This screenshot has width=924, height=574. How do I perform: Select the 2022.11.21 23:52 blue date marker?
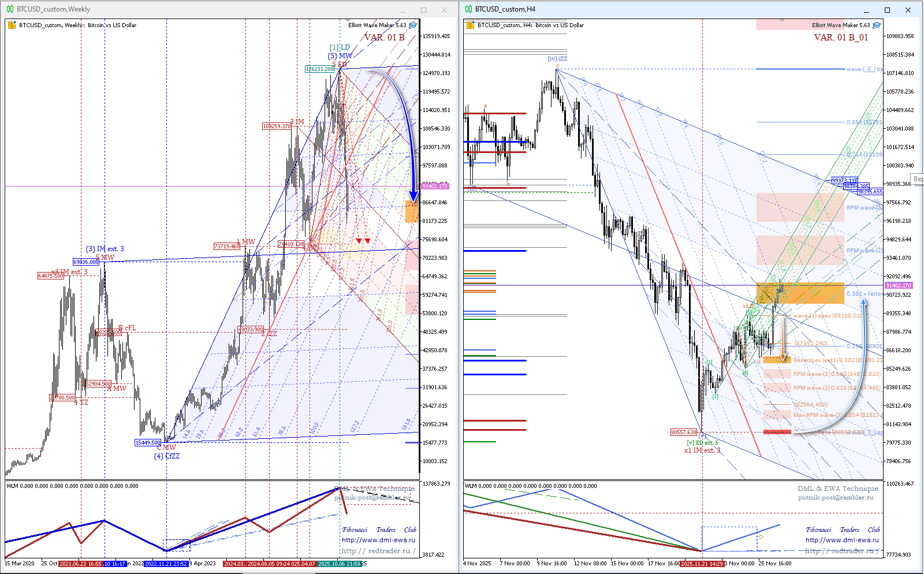coord(166,564)
